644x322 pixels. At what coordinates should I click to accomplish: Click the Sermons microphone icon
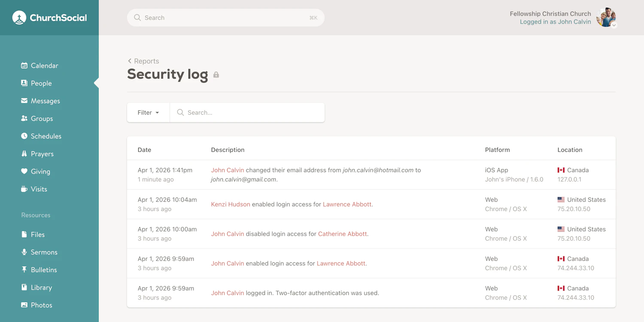click(24, 252)
